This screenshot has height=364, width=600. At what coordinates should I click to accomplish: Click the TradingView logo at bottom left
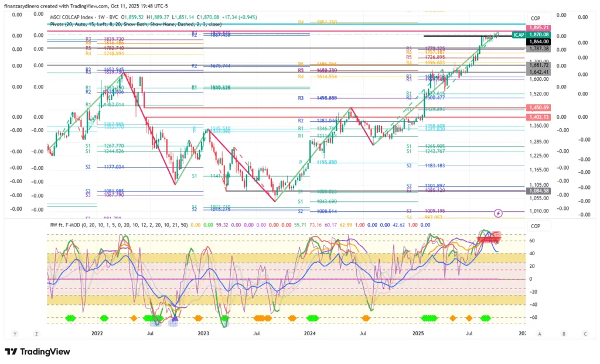tap(37, 352)
